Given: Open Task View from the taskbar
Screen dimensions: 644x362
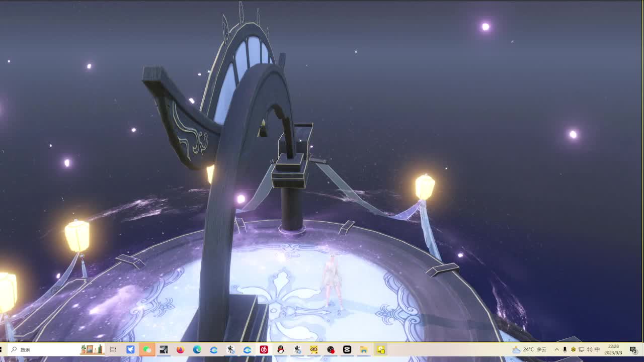Looking at the screenshot, I should coord(113,349).
